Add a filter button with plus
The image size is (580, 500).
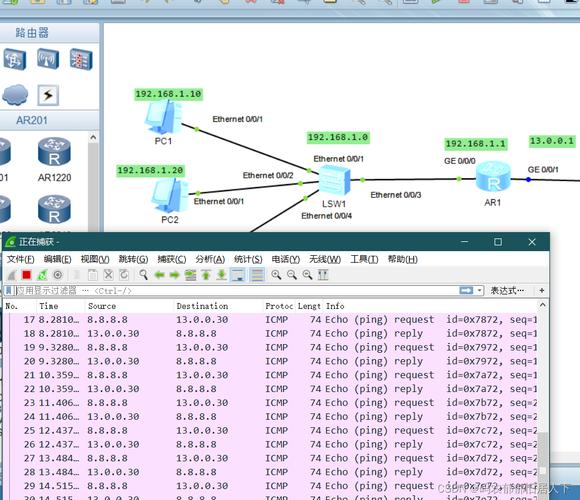[x=542, y=291]
